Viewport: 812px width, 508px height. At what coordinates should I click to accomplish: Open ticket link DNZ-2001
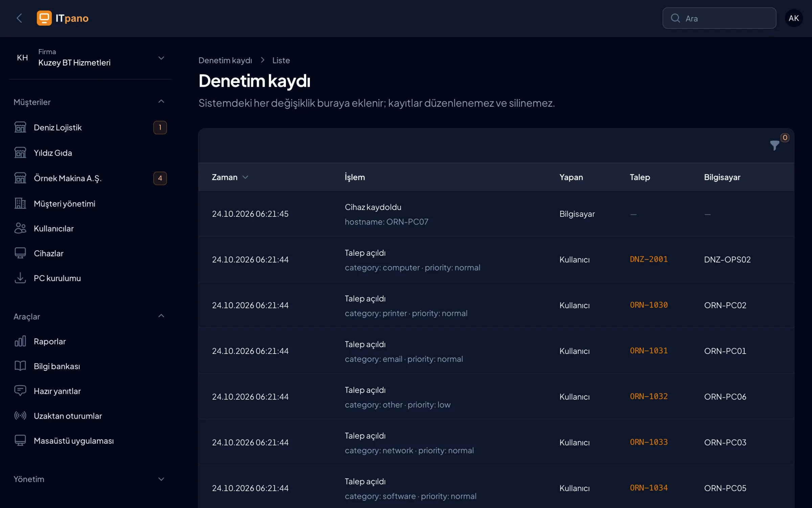pyautogui.click(x=649, y=259)
